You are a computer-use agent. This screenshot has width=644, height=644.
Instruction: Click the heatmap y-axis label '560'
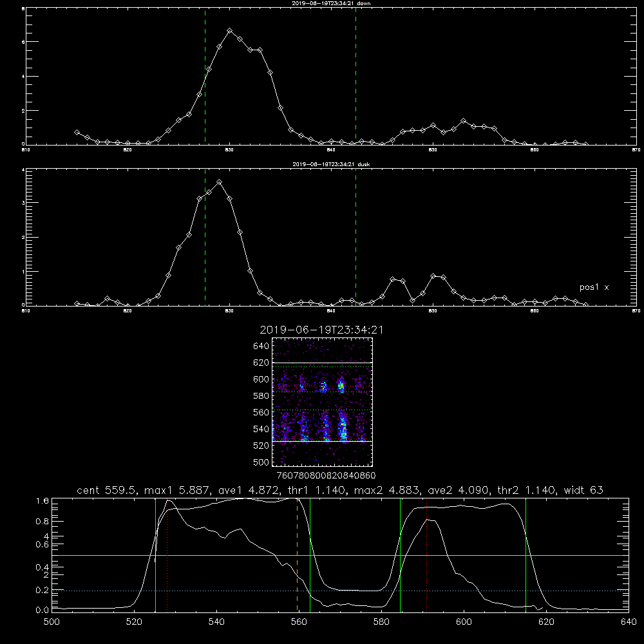(261, 412)
